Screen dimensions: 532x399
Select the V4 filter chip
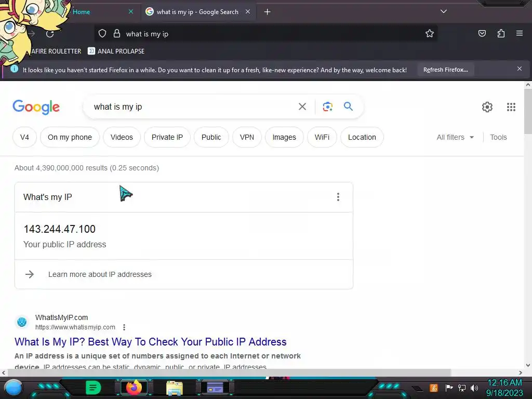point(24,137)
